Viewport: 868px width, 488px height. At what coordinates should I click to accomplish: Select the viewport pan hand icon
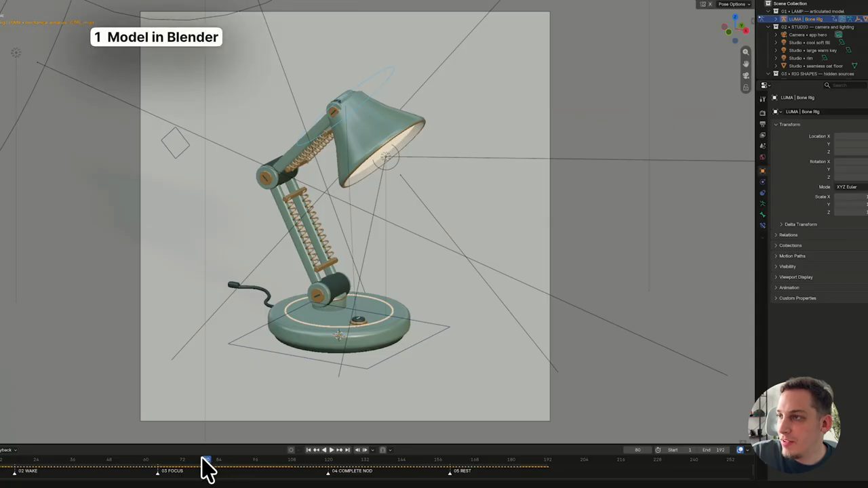pyautogui.click(x=746, y=64)
